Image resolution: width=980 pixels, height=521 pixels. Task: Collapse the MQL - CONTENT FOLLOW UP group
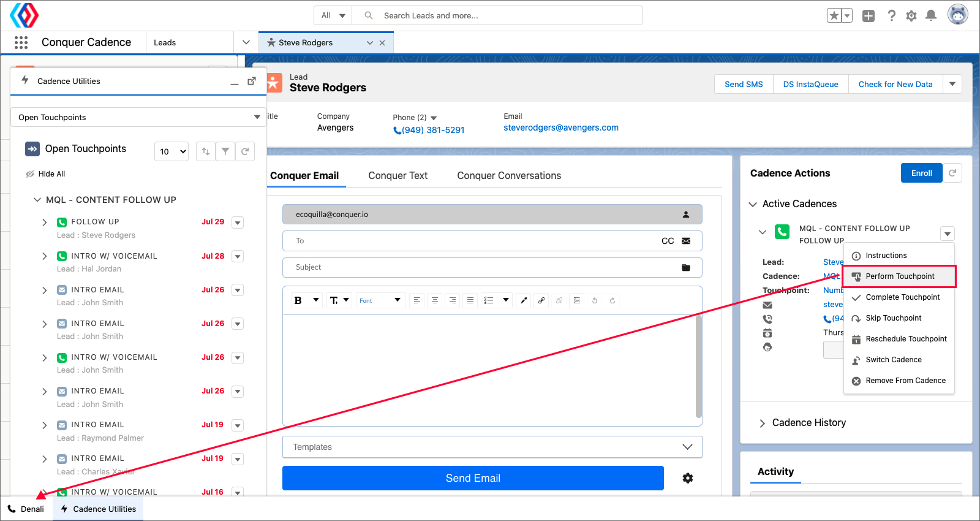point(37,200)
